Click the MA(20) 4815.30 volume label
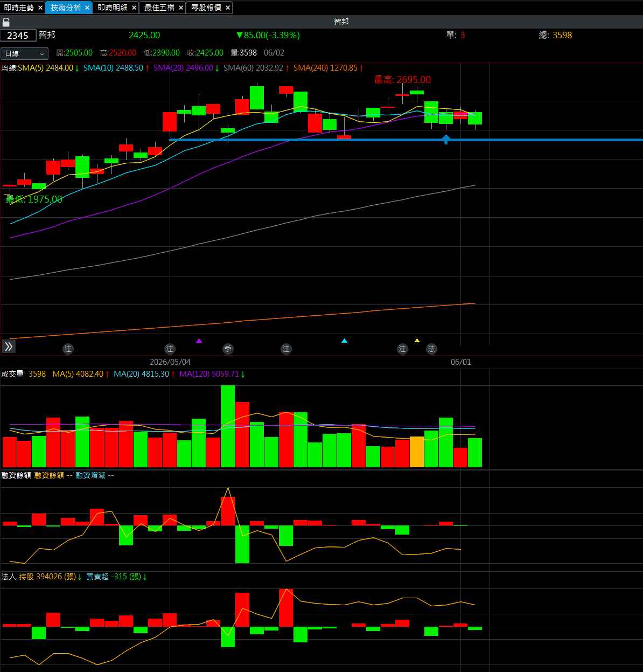Screen dimensions: 643x672 pyautogui.click(x=144, y=374)
